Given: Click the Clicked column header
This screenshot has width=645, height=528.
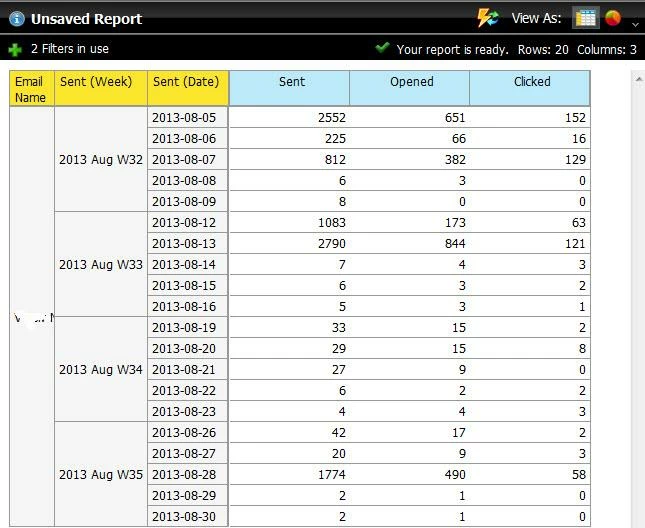Looking at the screenshot, I should coord(530,88).
